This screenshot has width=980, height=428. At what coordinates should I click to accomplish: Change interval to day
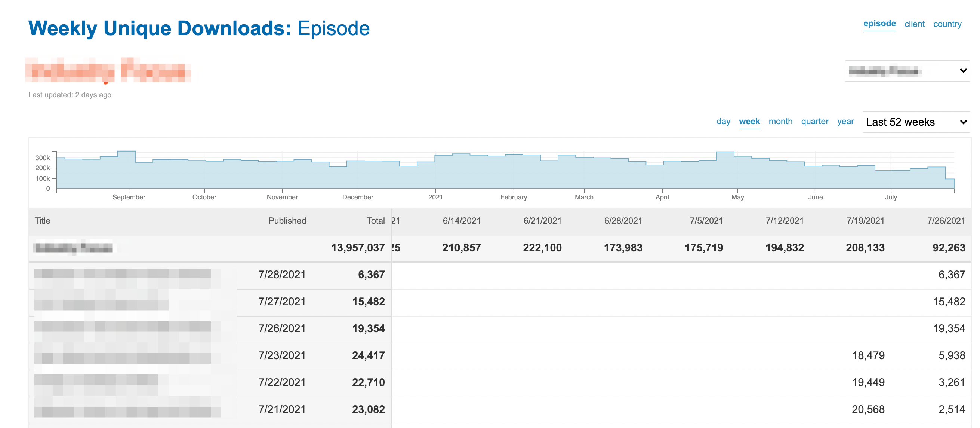click(x=723, y=122)
